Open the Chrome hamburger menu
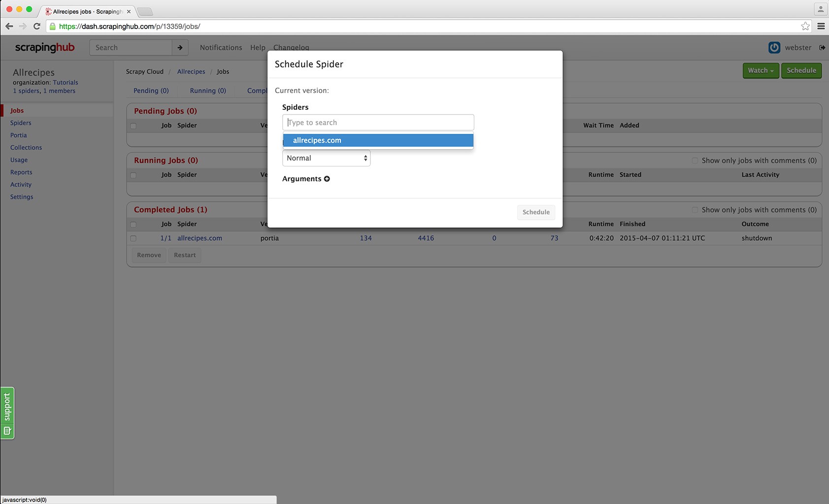This screenshot has height=504, width=829. (x=821, y=26)
